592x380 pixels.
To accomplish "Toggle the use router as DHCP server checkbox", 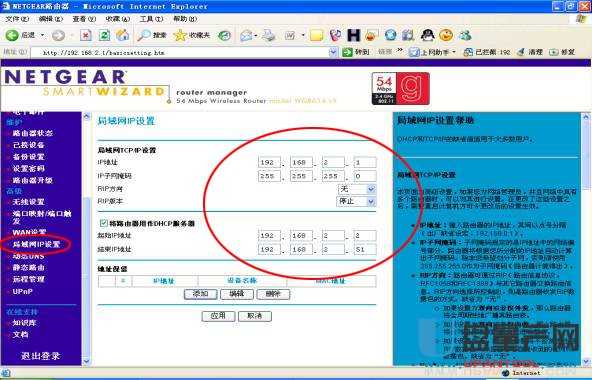I will (x=103, y=223).
